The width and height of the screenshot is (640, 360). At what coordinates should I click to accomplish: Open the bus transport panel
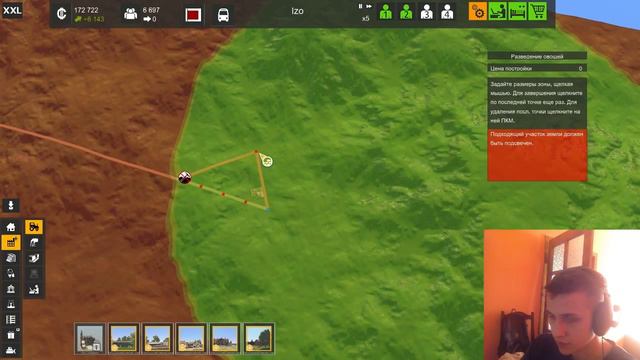point(223,15)
